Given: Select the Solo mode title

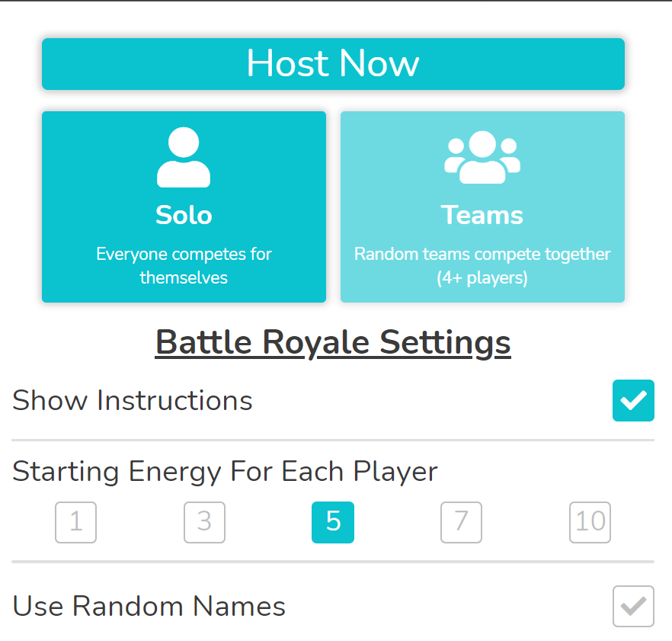Looking at the screenshot, I should coord(184,215).
